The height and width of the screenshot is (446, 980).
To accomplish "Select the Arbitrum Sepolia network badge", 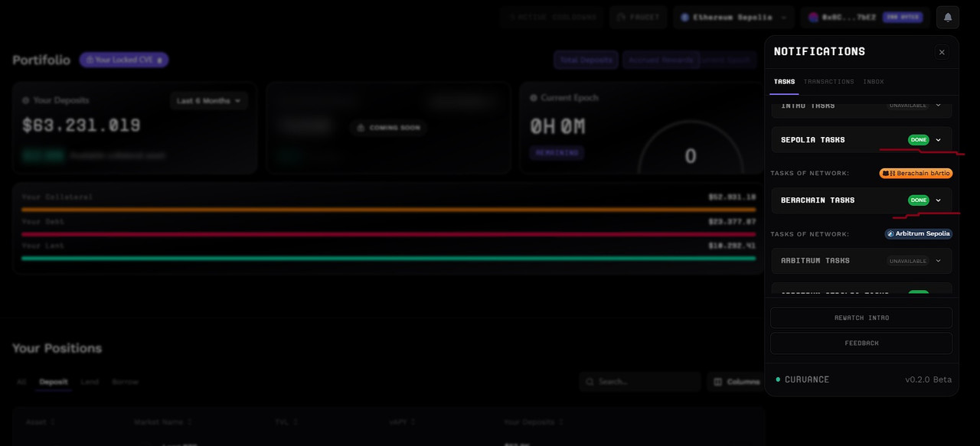I will tap(919, 234).
